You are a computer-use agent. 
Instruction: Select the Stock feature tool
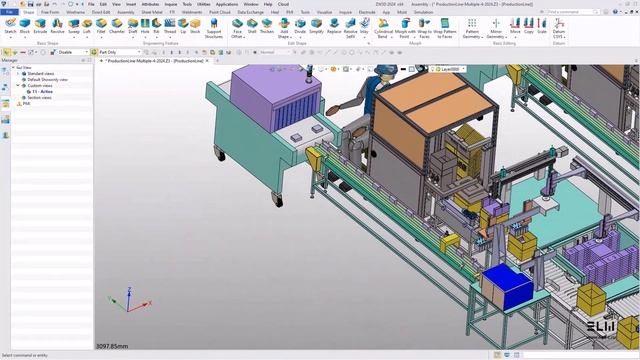coord(196,26)
